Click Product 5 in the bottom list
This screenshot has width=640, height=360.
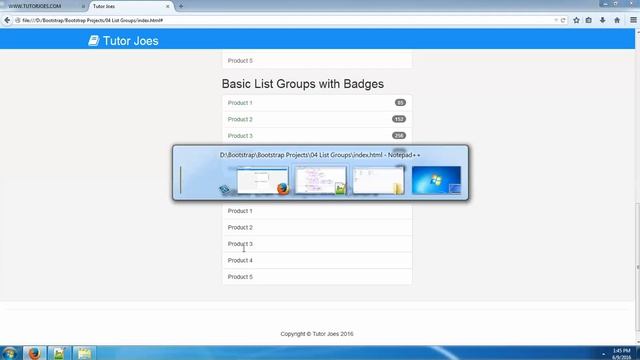[x=317, y=277]
